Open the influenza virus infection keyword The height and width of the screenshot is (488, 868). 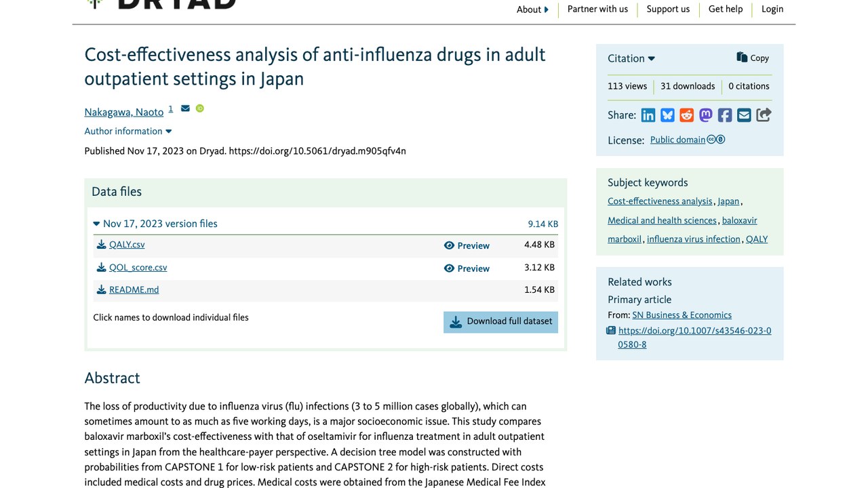694,239
